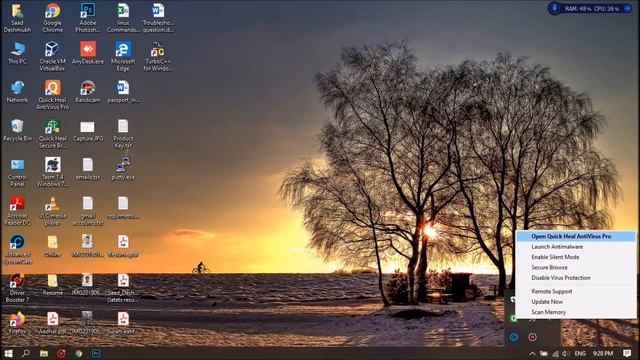Screen dimensions: 640x360
Task: Select the linux Commands Excel file
Action: 123,18
